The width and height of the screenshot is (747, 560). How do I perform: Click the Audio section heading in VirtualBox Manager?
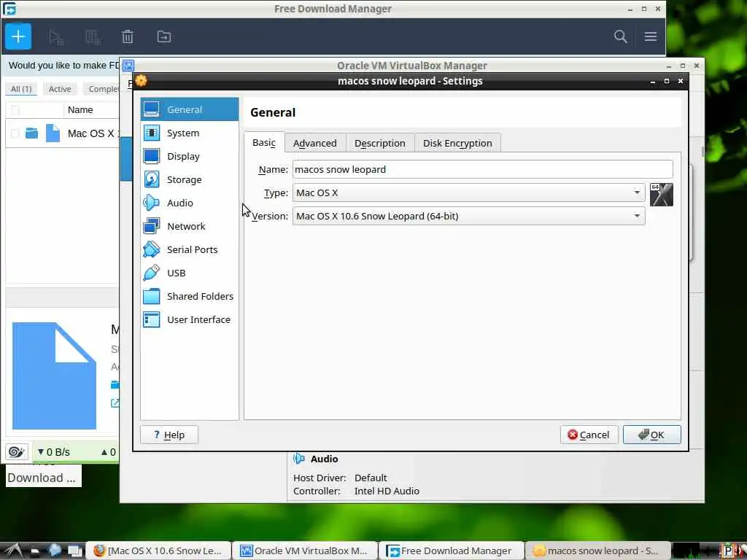pyautogui.click(x=325, y=459)
